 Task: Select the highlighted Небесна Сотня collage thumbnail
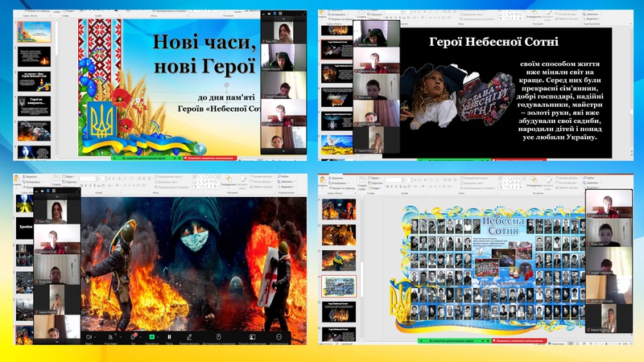(x=339, y=286)
